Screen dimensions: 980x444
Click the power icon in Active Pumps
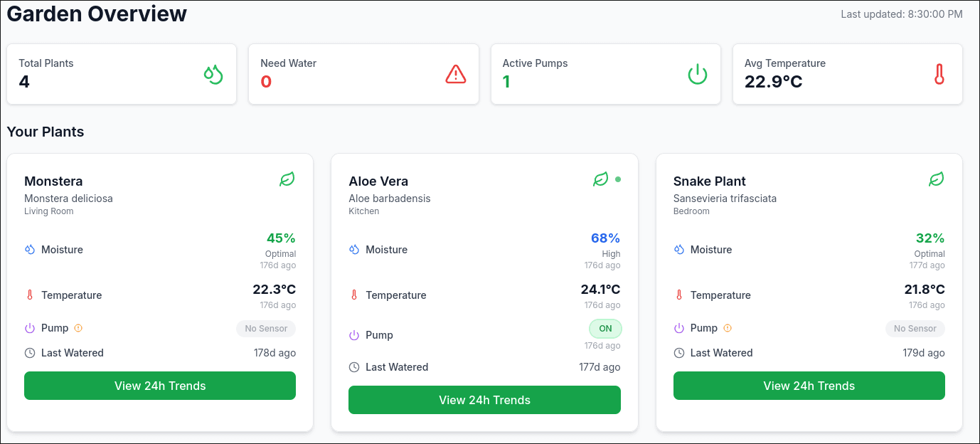pos(698,74)
